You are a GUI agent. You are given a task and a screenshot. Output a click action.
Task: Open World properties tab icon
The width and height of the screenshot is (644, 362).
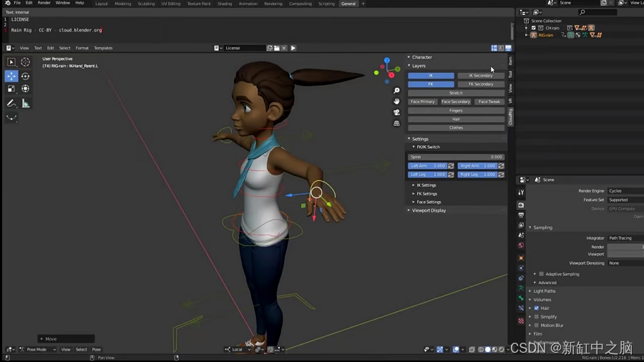coord(521,245)
